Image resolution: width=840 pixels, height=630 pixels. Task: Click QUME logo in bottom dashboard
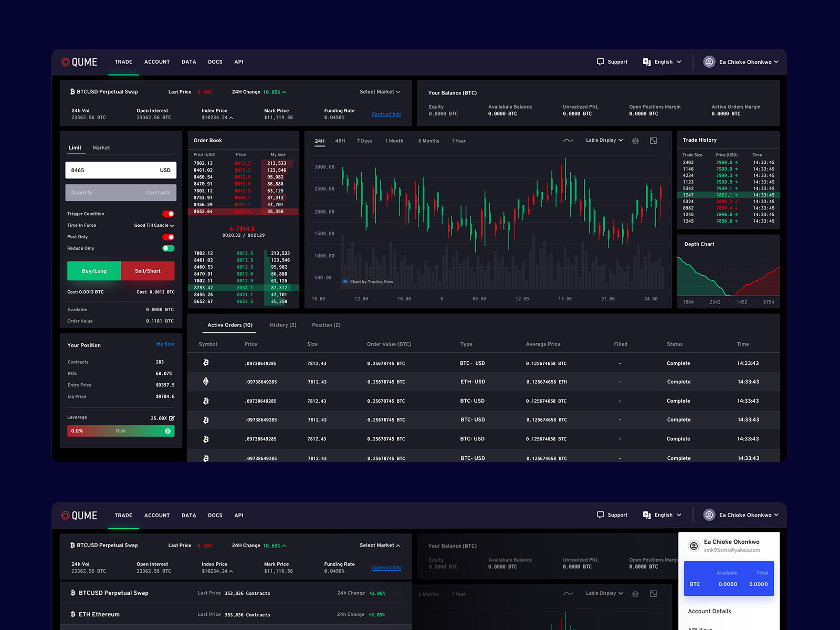coord(79,516)
